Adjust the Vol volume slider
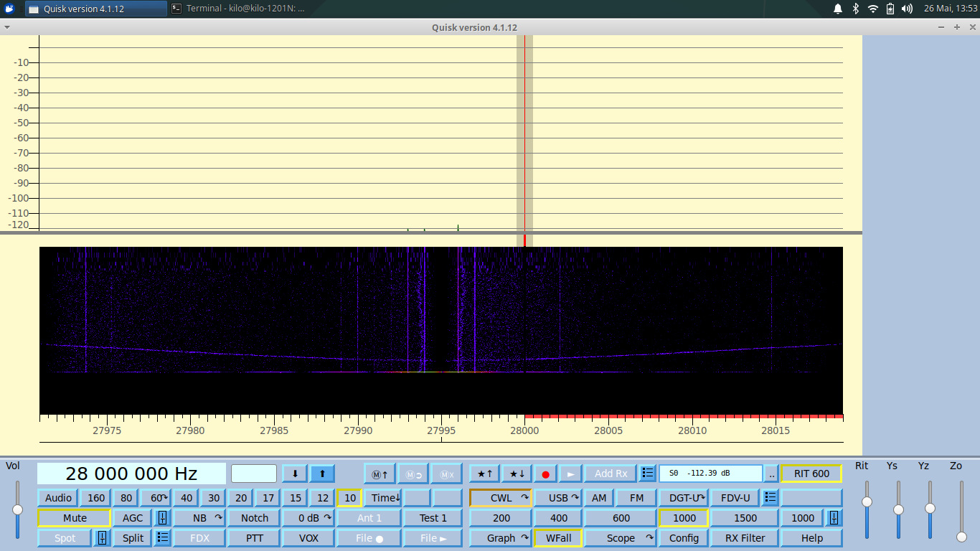Image resolution: width=980 pixels, height=551 pixels. (17, 510)
